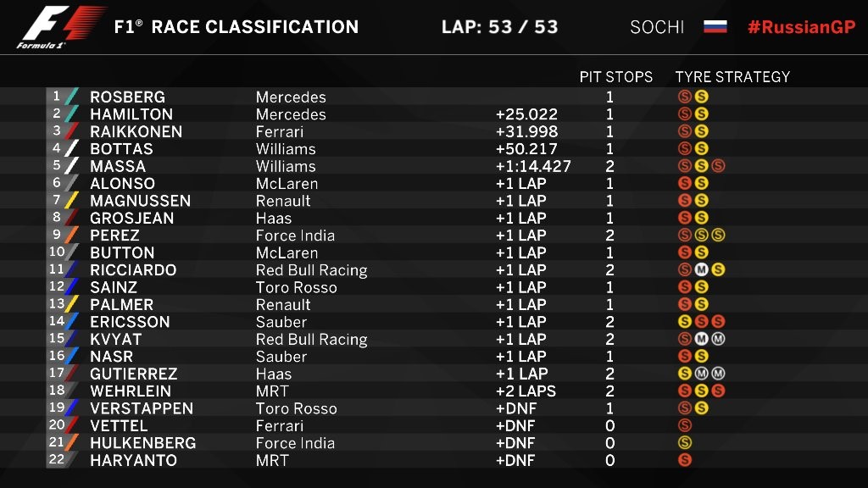This screenshot has height=488, width=868.
Task: Click the SOCHI location label
Action: (657, 27)
